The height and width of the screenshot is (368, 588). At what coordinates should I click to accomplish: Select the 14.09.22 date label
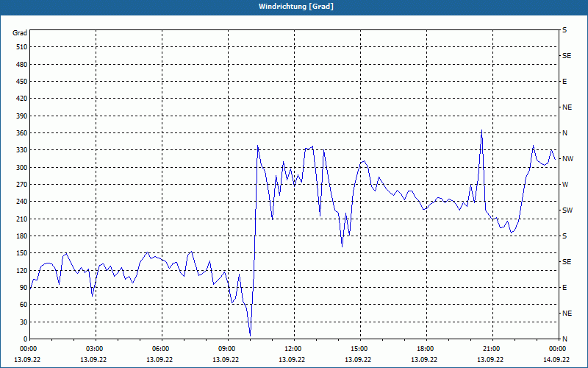click(x=556, y=359)
